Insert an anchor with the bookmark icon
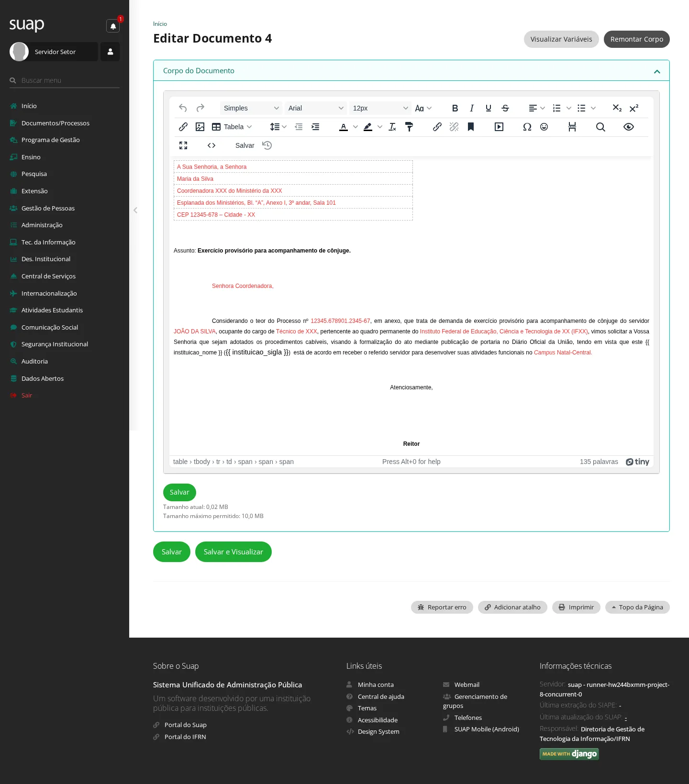Viewport: 689px width, 784px height. coord(471,127)
